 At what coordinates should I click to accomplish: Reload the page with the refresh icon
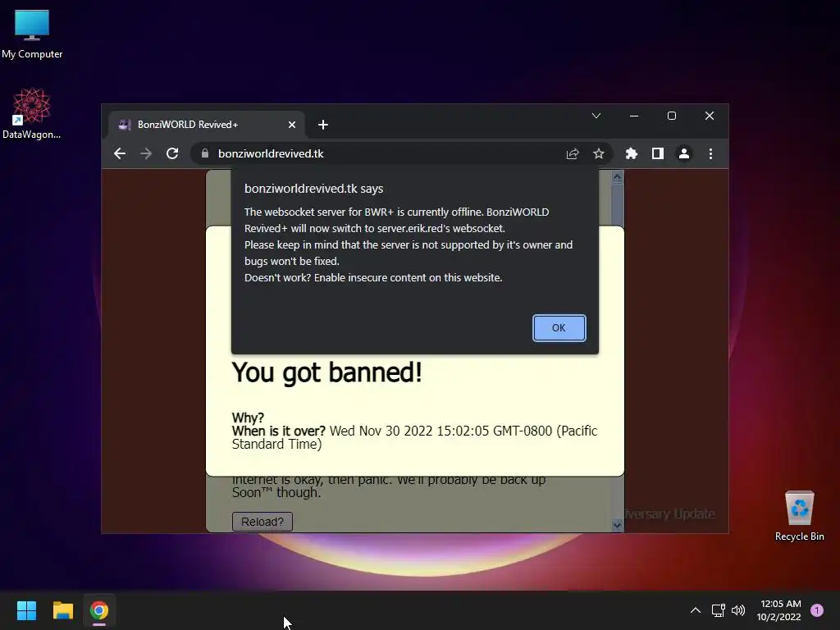[172, 153]
